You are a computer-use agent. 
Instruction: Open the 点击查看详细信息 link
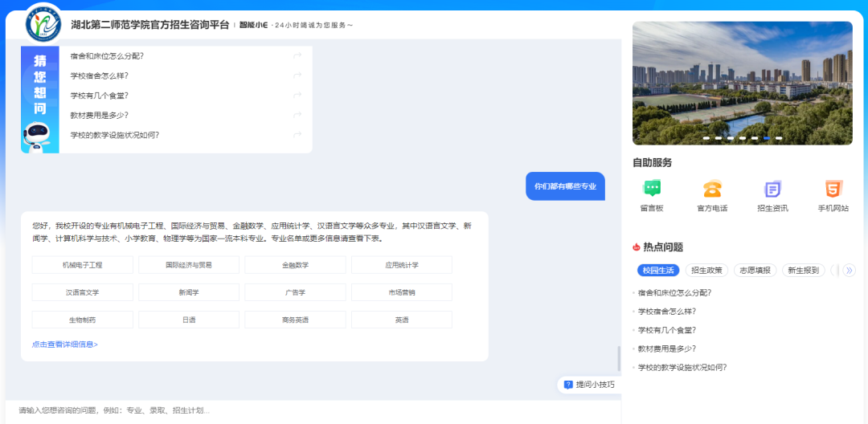65,344
